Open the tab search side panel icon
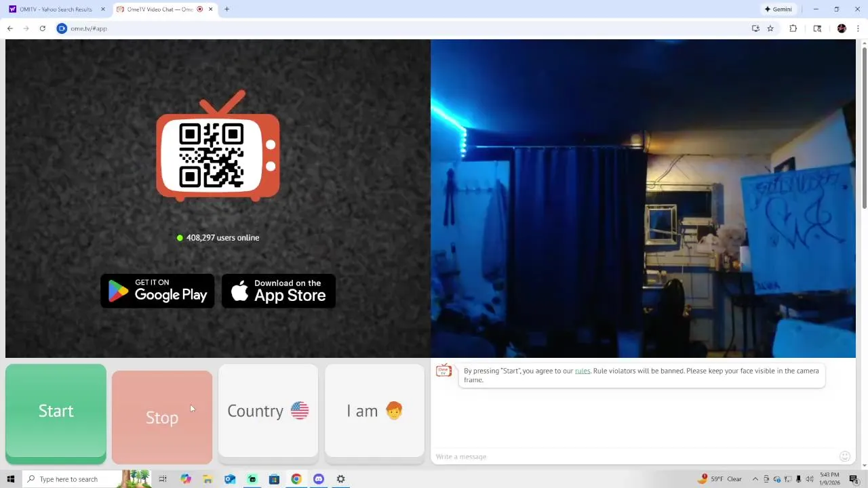Viewport: 868px width, 488px height. 817,28
